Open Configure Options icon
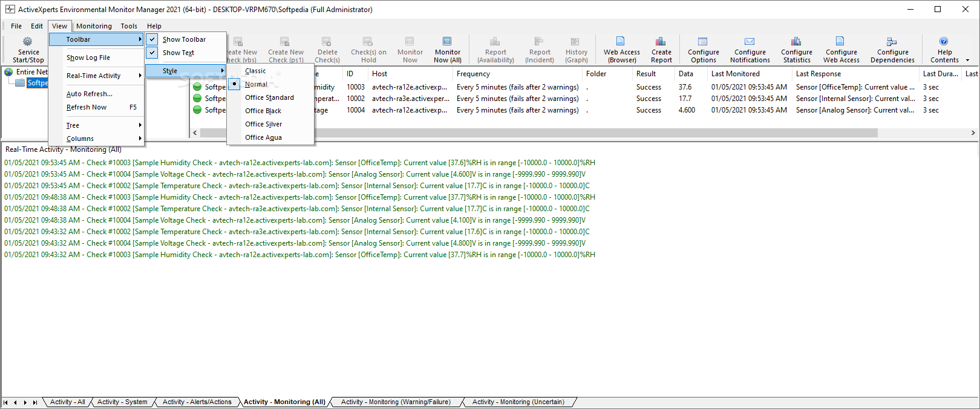Screen dimensions: 980x409 click(703, 42)
